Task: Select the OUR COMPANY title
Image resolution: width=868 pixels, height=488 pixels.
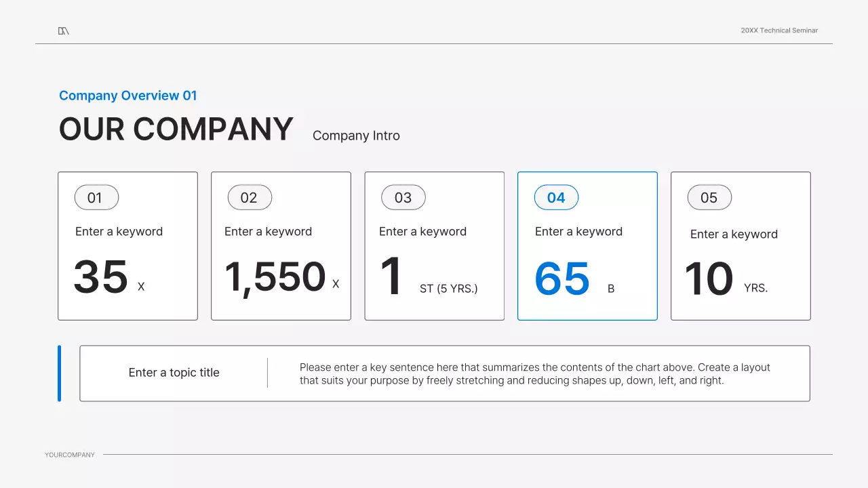Action: (x=176, y=129)
